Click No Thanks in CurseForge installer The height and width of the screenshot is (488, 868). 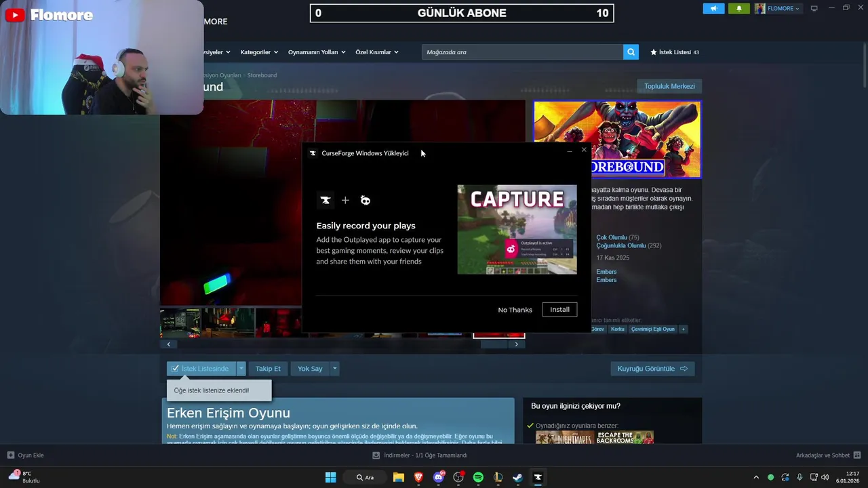click(x=515, y=310)
